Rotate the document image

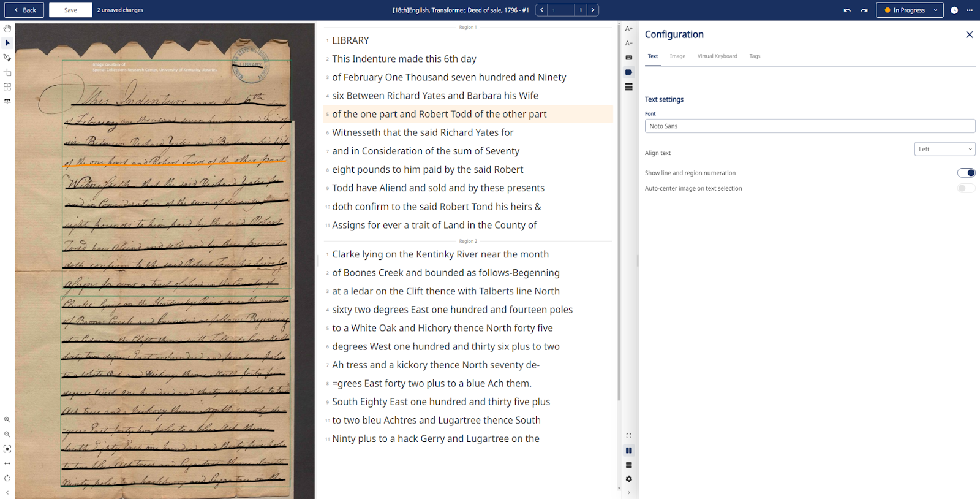tap(7, 478)
